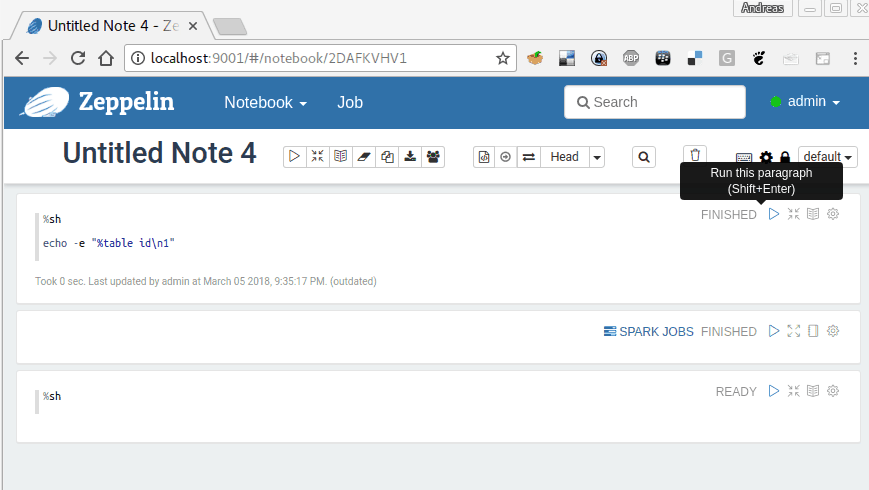Open the Notebook menu
The height and width of the screenshot is (490, 869).
(264, 102)
